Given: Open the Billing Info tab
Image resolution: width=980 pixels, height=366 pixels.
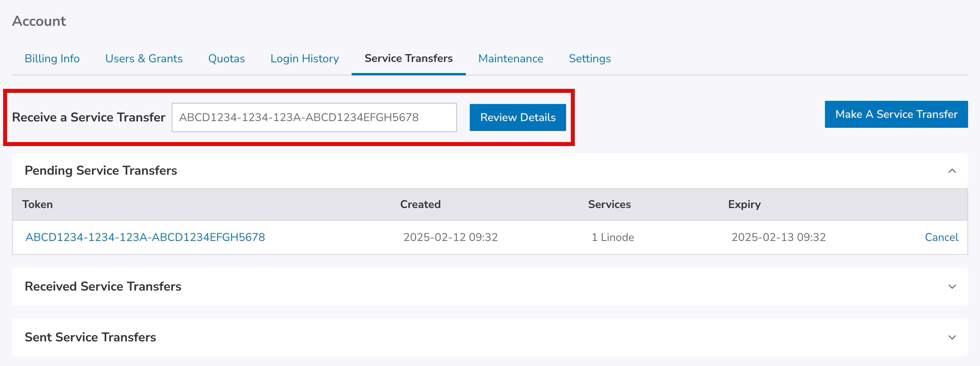Looking at the screenshot, I should (x=52, y=59).
